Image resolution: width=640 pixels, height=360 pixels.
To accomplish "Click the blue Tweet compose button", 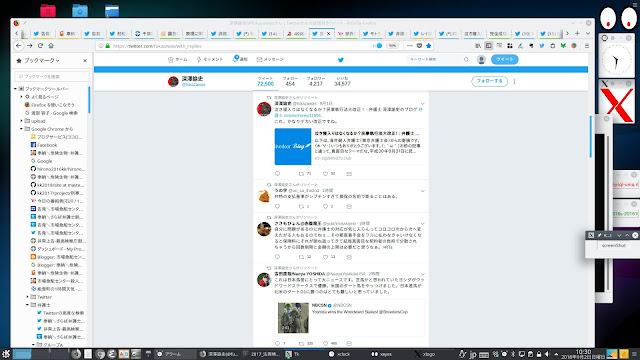I will pos(504,60).
